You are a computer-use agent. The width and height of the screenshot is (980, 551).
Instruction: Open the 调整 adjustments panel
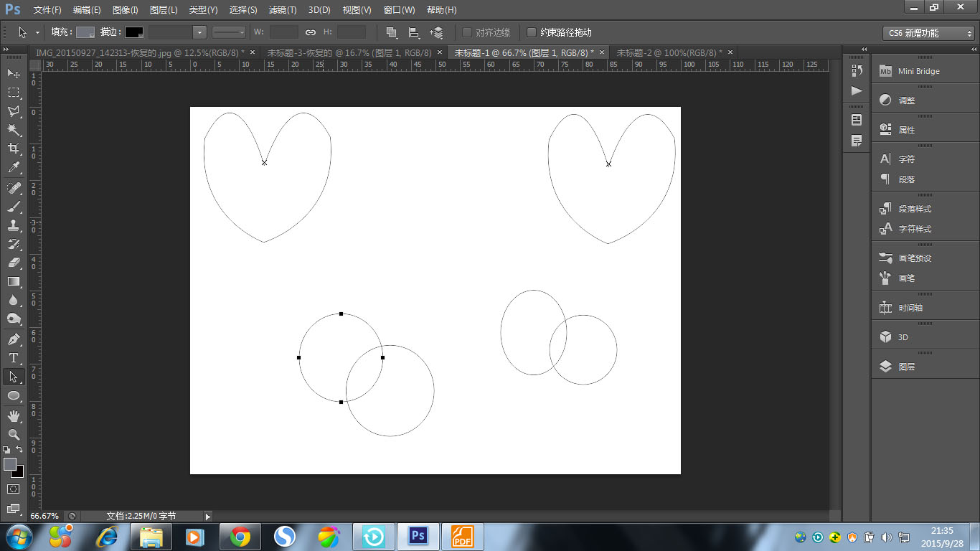coord(925,100)
